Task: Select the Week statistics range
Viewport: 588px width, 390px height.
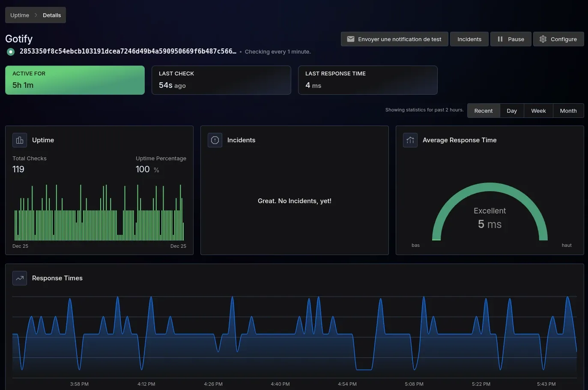Action: click(x=538, y=111)
